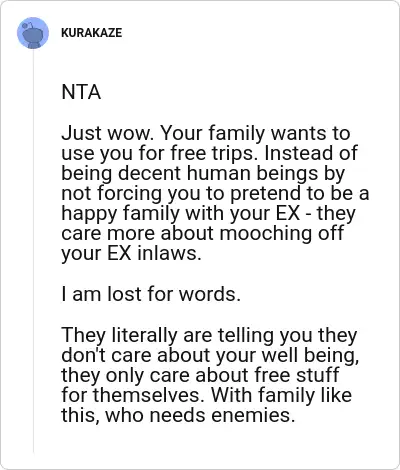Viewport: 400px width, 470px height.
Task: Click the word "themselves."
Action: (x=149, y=395)
